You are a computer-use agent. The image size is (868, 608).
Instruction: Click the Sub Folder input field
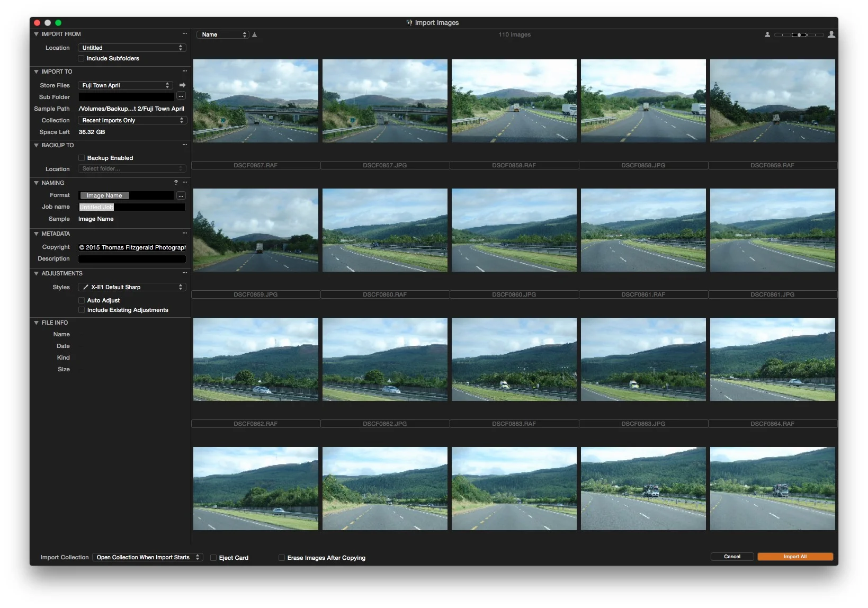coord(127,97)
